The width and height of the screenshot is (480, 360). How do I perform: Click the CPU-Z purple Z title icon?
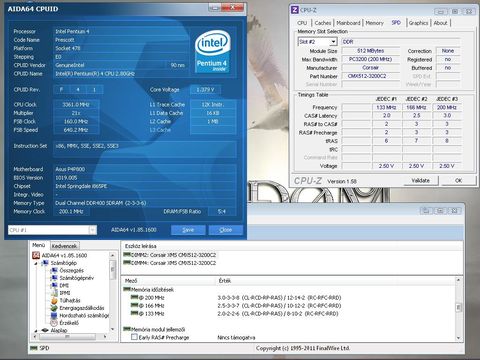[295, 10]
